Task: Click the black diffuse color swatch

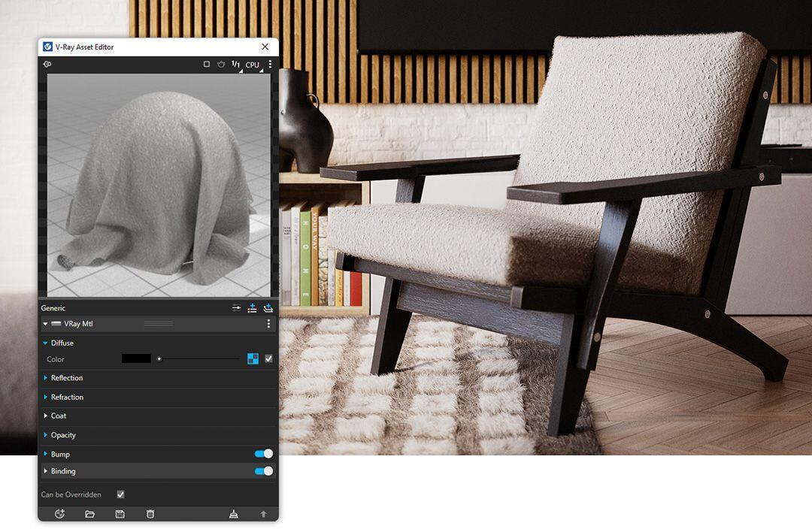Action: pyautogui.click(x=136, y=359)
